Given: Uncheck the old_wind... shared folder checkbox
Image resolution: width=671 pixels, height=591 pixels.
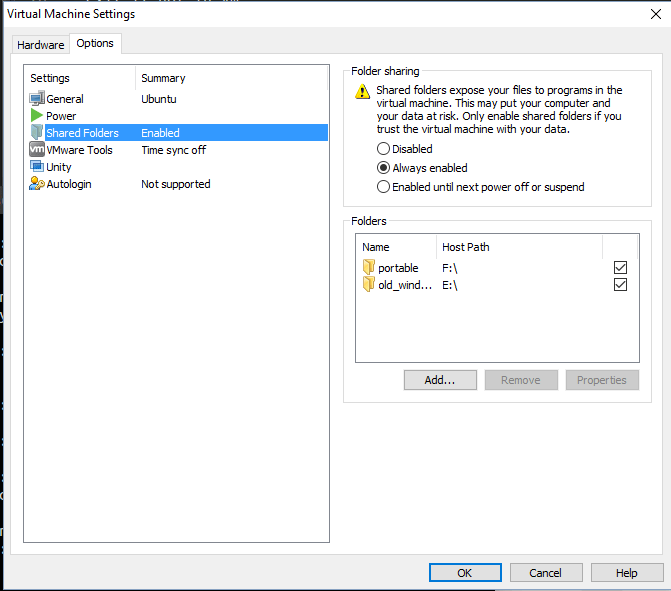Looking at the screenshot, I should tap(621, 285).
